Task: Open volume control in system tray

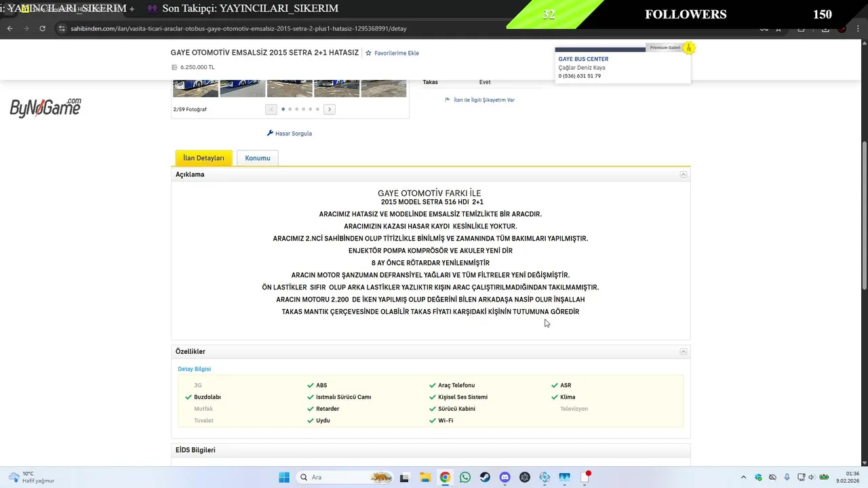Action: point(811,477)
